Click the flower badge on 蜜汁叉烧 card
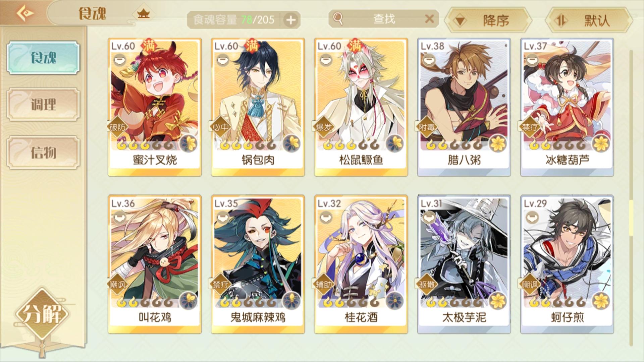The height and width of the screenshot is (362, 644). 189,144
